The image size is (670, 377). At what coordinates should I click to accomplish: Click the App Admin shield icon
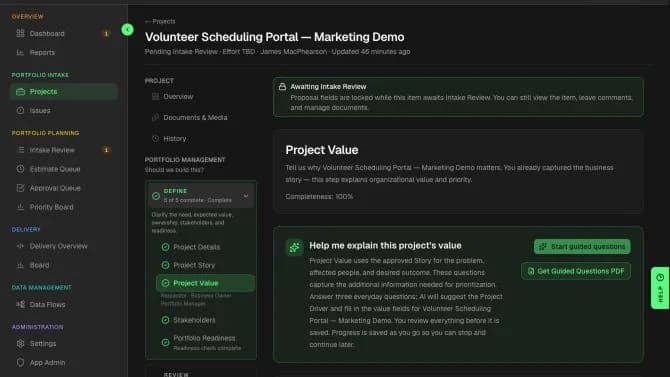20,362
